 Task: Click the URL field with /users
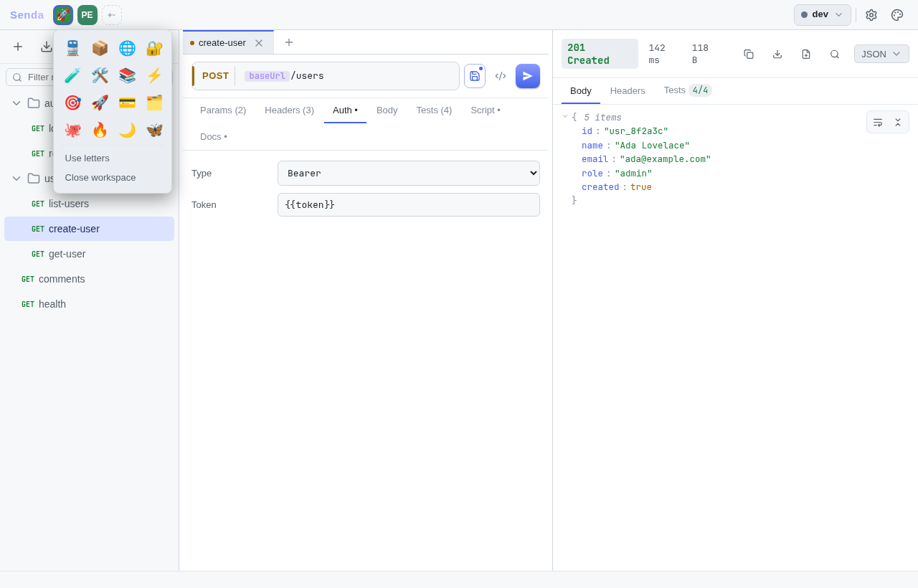[x=349, y=76]
